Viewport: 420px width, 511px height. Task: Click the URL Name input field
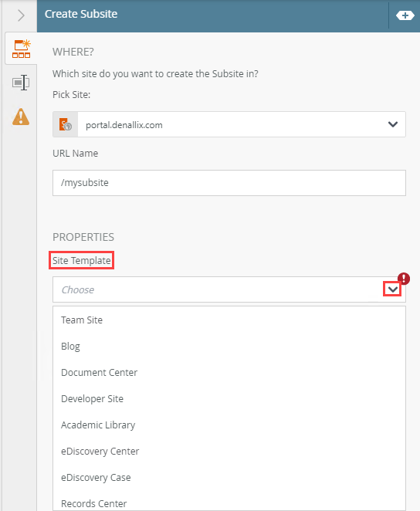pyautogui.click(x=229, y=183)
